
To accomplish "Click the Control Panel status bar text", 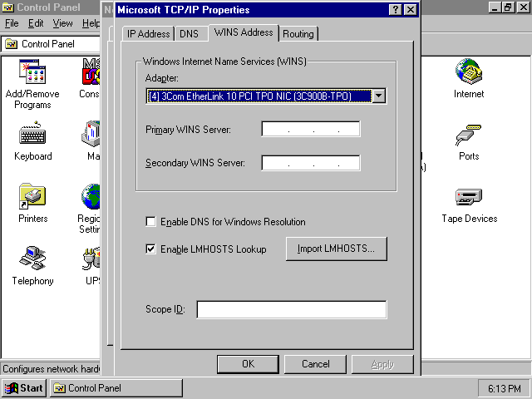I will (51, 369).
